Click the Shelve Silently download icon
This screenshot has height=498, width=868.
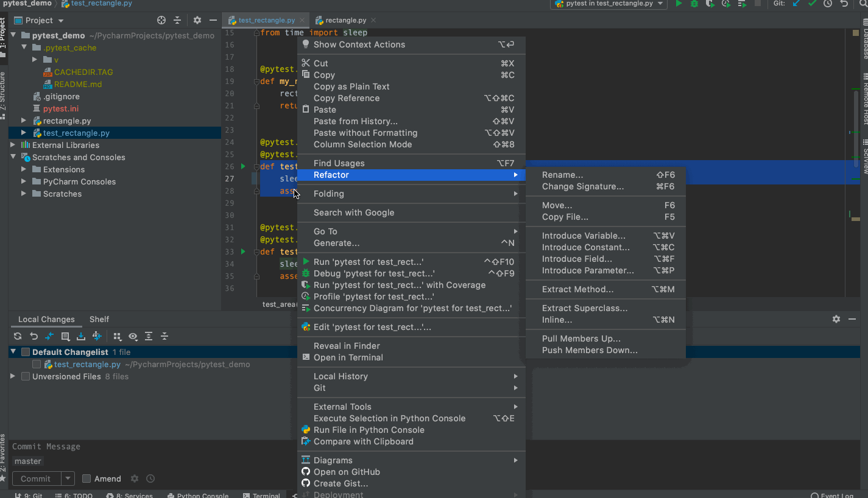point(80,336)
